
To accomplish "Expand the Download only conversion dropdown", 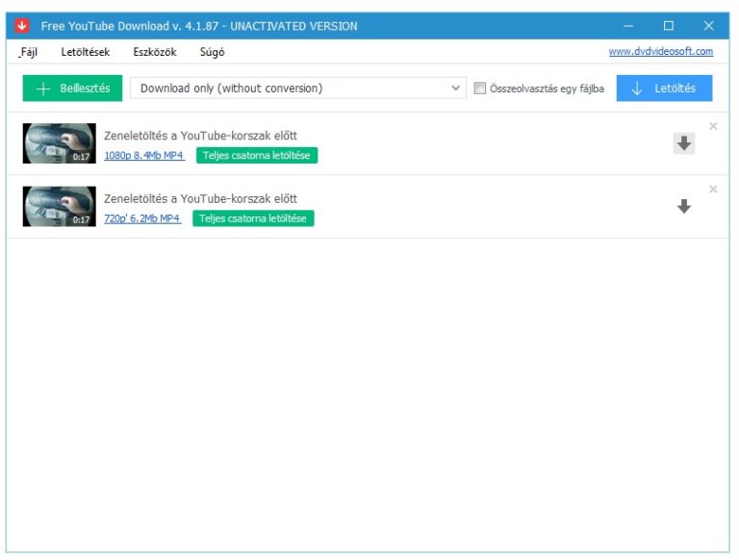I will pos(298,89).
